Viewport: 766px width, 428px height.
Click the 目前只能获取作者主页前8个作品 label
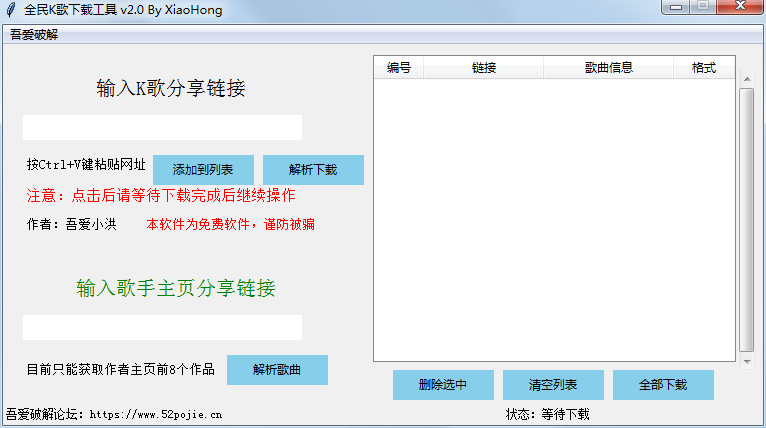[120, 369]
